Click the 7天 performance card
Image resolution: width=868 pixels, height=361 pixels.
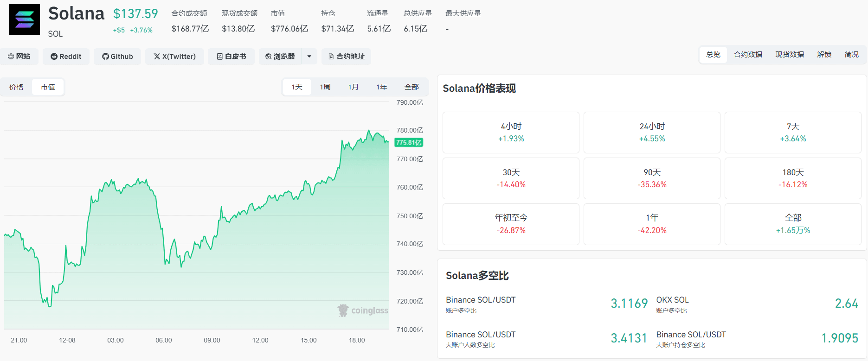[x=793, y=133]
